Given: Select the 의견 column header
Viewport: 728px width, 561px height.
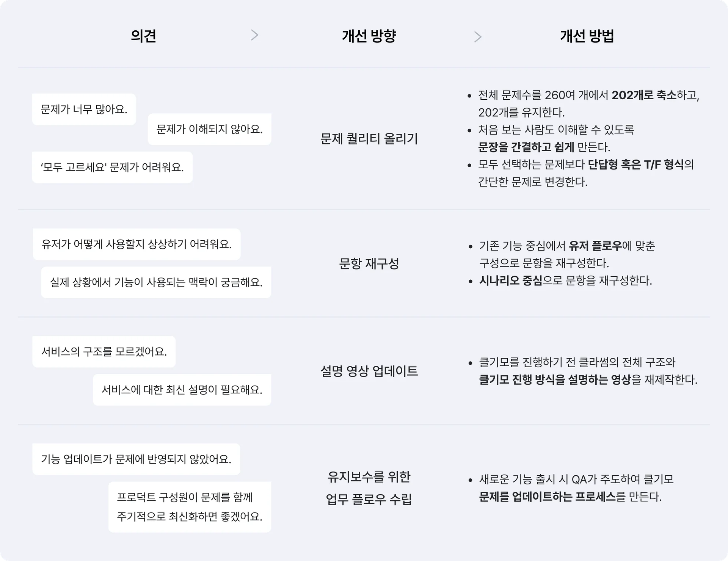Looking at the screenshot, I should 143,36.
